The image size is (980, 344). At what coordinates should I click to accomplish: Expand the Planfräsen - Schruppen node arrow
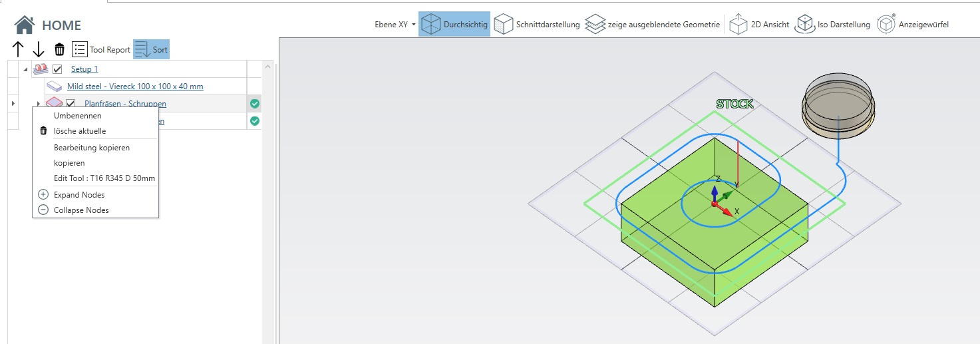[38, 104]
